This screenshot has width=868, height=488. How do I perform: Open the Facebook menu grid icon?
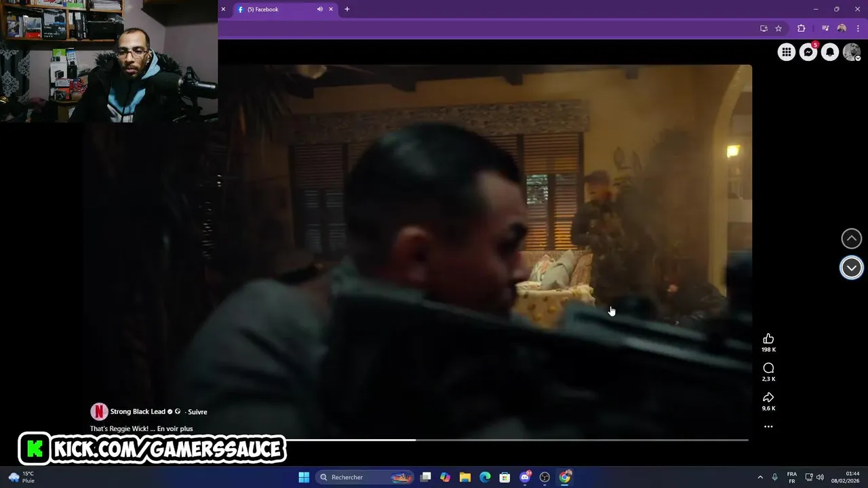787,52
